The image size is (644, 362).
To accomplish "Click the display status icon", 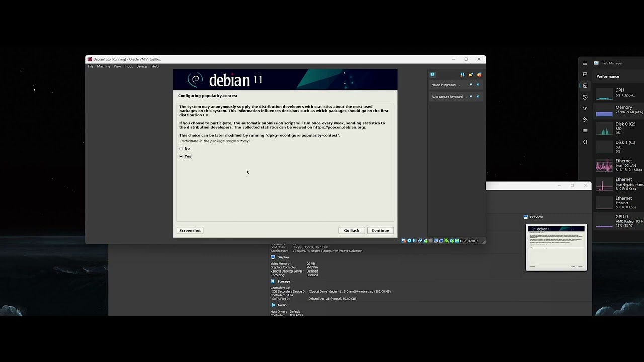I will pyautogui.click(x=436, y=241).
